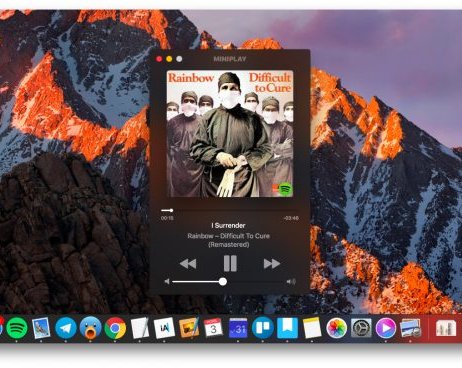
Task: Open Spotify from the Dock
Action: pos(17,328)
